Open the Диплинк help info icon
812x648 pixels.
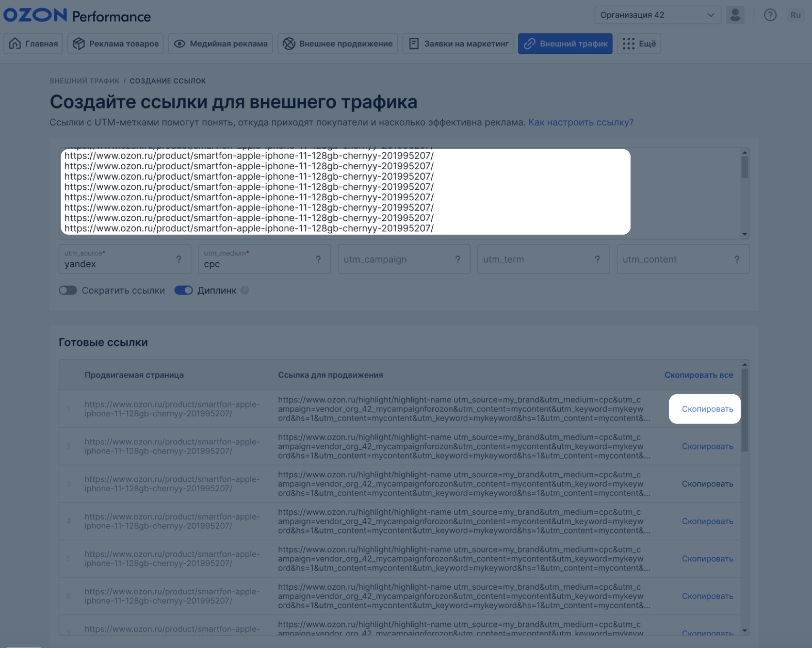(x=245, y=291)
